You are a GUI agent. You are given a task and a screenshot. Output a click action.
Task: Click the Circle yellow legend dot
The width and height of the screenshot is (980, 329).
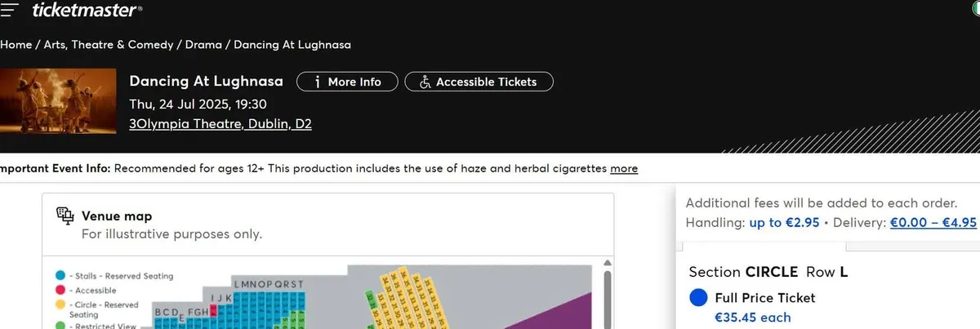60,305
